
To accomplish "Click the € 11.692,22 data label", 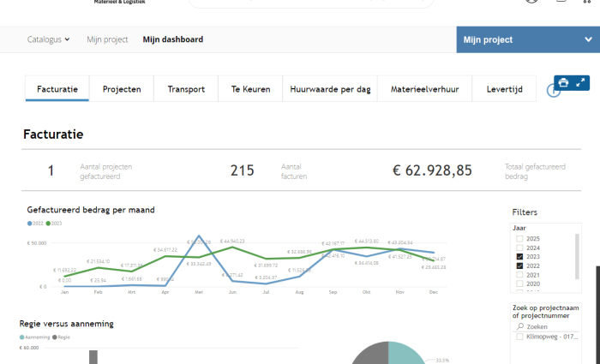I will (64, 271).
